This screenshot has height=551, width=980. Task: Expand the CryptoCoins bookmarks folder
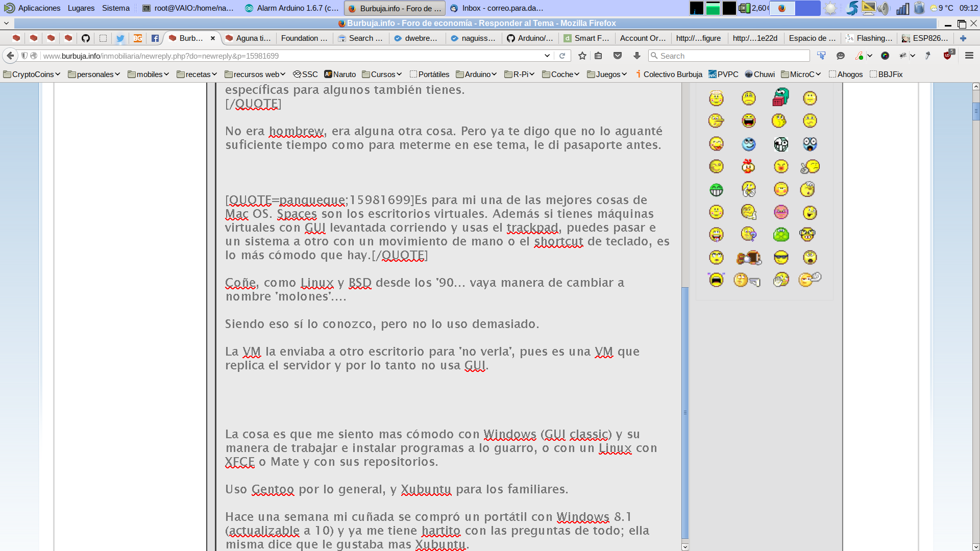pos(32,74)
